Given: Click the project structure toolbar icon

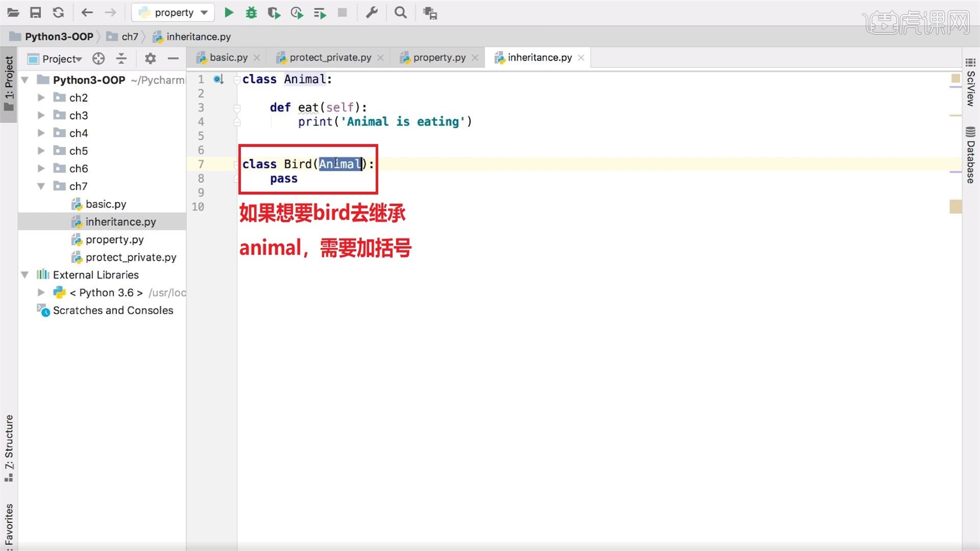Looking at the screenshot, I should point(430,13).
